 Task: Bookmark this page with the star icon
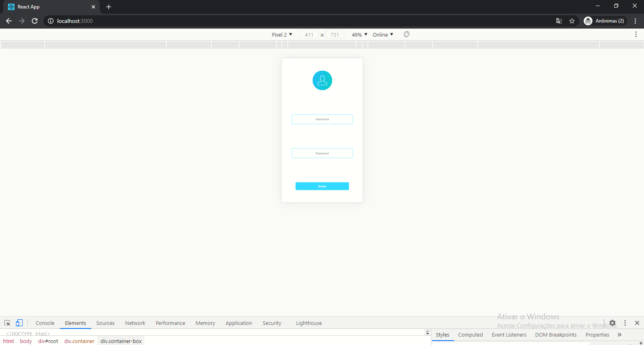[x=572, y=21]
